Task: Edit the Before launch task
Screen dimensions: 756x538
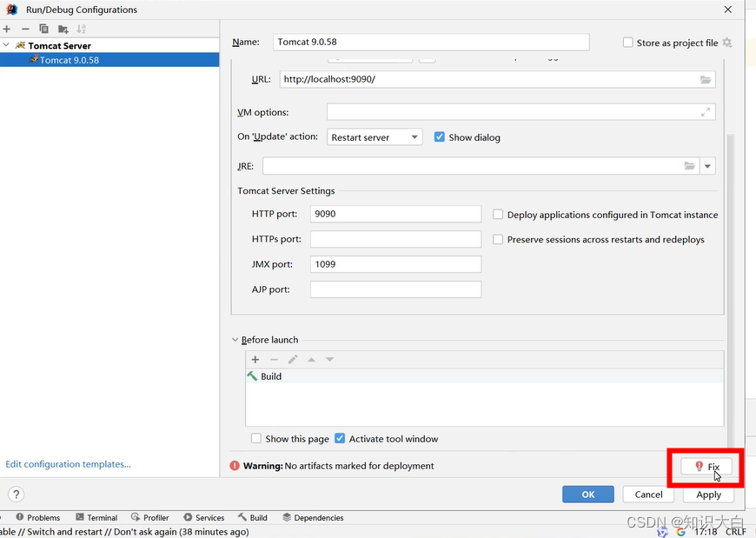Action: pyautogui.click(x=293, y=360)
